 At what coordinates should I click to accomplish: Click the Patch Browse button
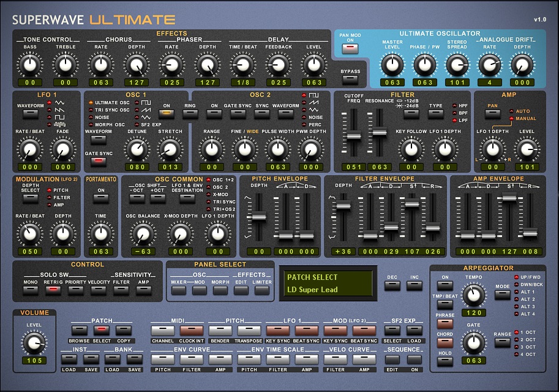(79, 330)
